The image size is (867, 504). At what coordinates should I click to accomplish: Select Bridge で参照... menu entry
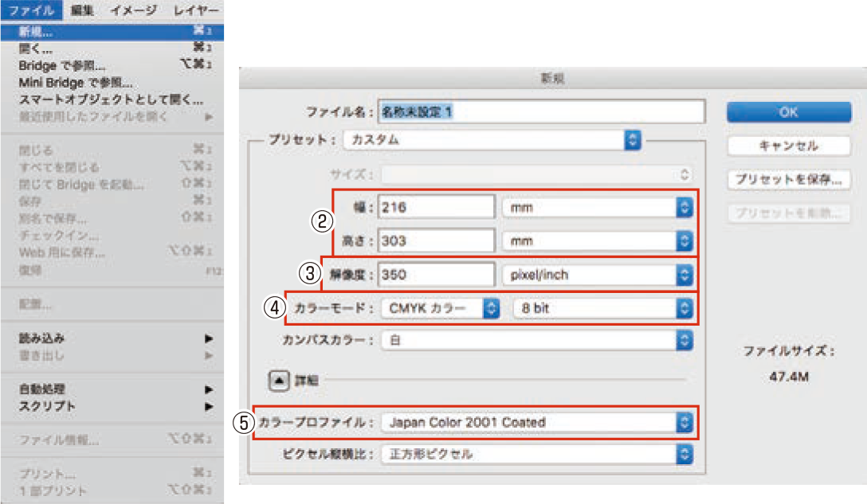(112, 65)
